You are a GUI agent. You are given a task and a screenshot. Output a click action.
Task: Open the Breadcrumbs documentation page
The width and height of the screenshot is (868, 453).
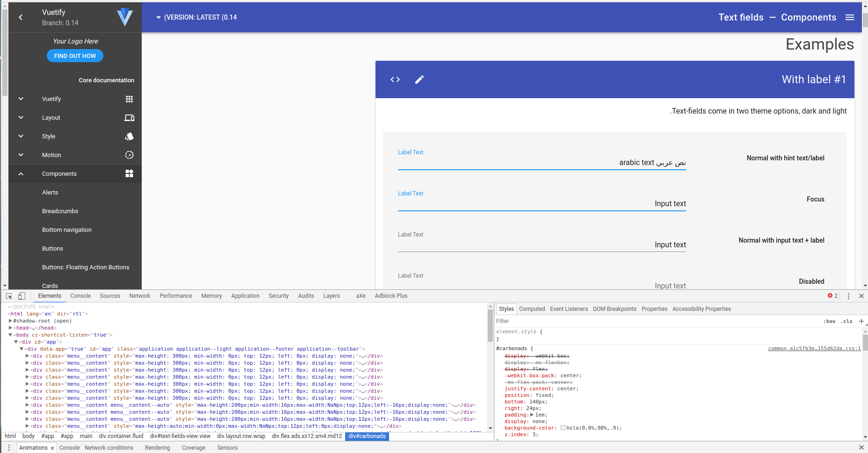pos(60,211)
